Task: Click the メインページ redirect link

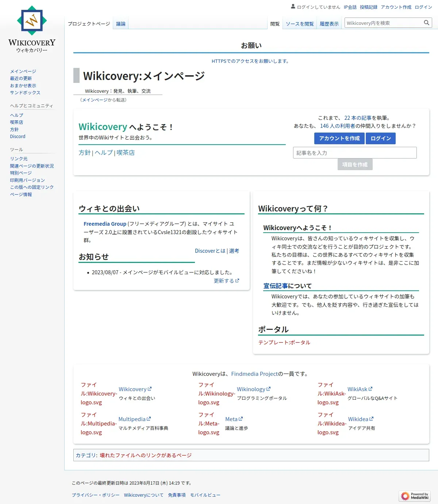Action: (95, 100)
